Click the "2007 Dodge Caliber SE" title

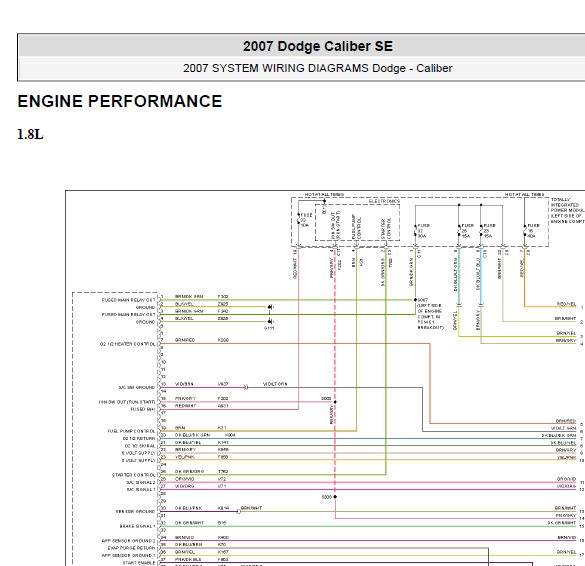point(317,46)
